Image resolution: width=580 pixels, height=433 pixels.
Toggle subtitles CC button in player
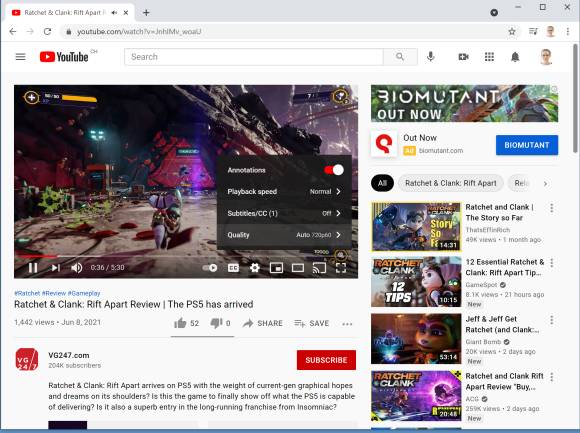click(233, 267)
